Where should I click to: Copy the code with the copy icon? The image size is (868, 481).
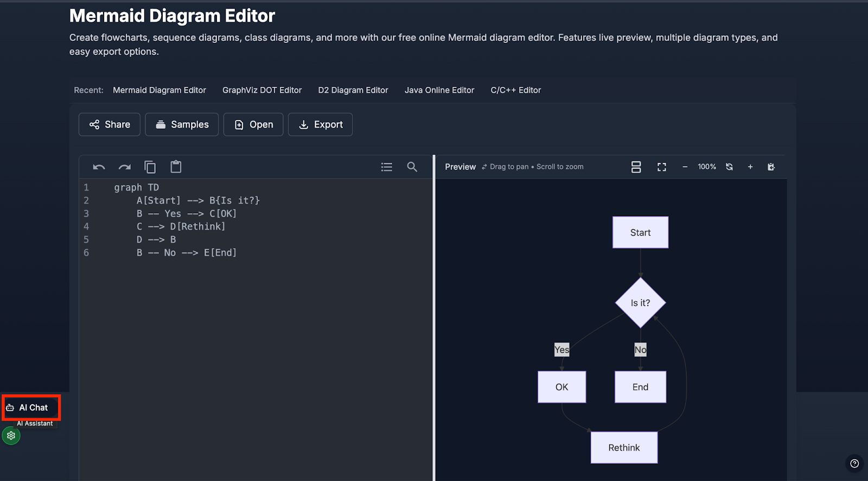coord(150,167)
